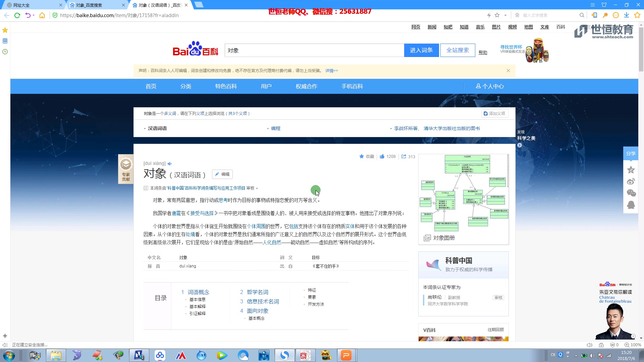Share to QQ via the bell-shaped icon
Screen dimensions: 644x362
(x=631, y=205)
